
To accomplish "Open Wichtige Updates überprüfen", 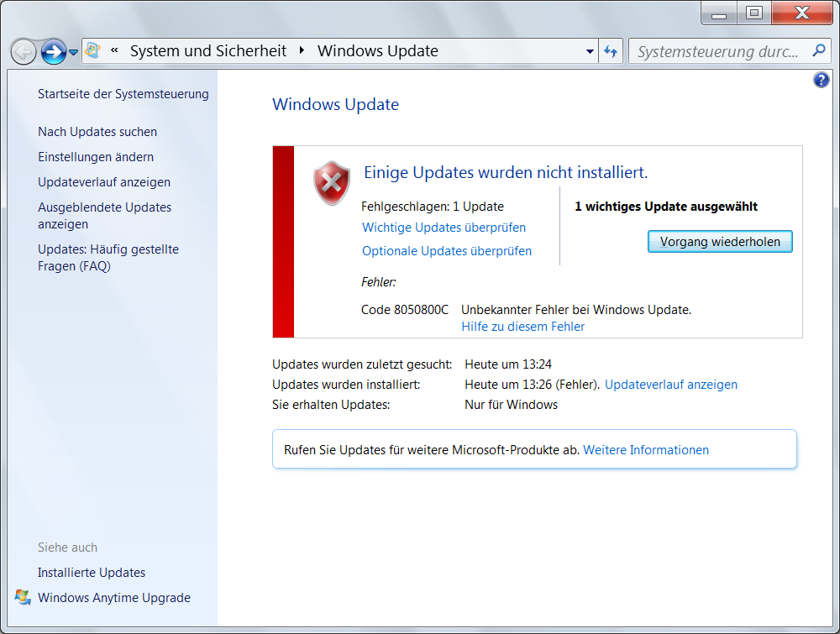I will tap(444, 228).
